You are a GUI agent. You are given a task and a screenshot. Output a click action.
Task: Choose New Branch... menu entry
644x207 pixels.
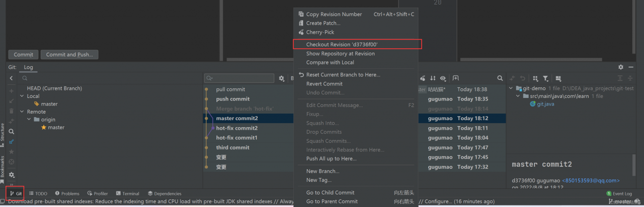pyautogui.click(x=356, y=171)
